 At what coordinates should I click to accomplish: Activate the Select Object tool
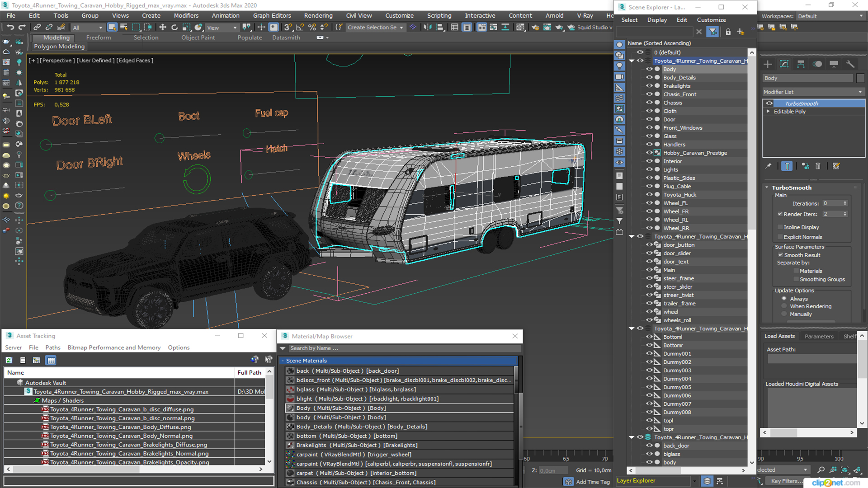(x=112, y=28)
